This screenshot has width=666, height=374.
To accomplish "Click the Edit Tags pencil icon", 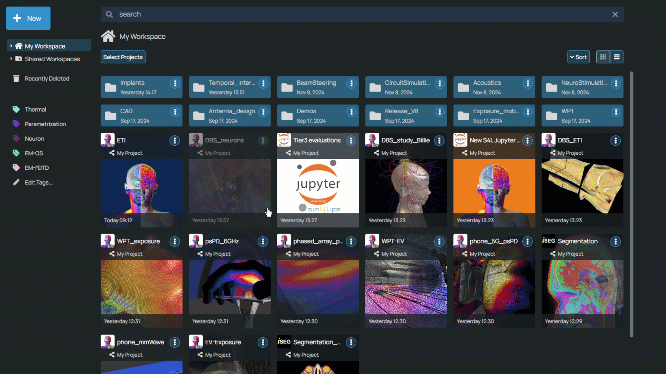I will point(16,183).
